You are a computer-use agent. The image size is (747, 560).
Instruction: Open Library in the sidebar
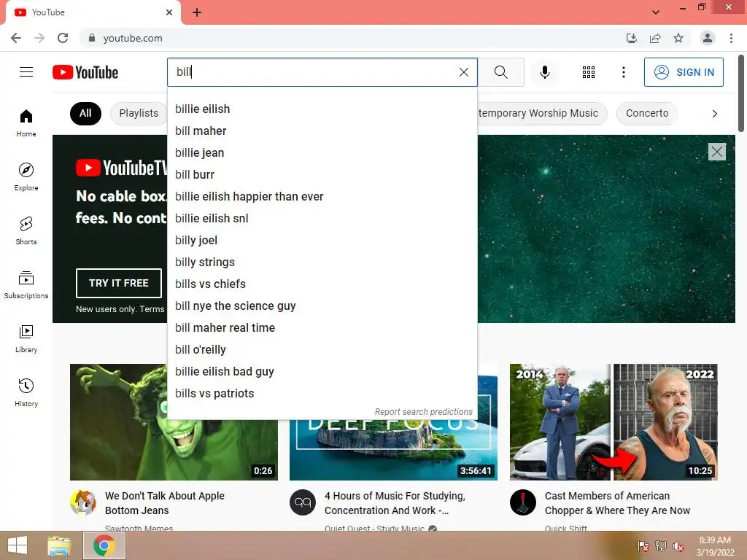point(26,338)
